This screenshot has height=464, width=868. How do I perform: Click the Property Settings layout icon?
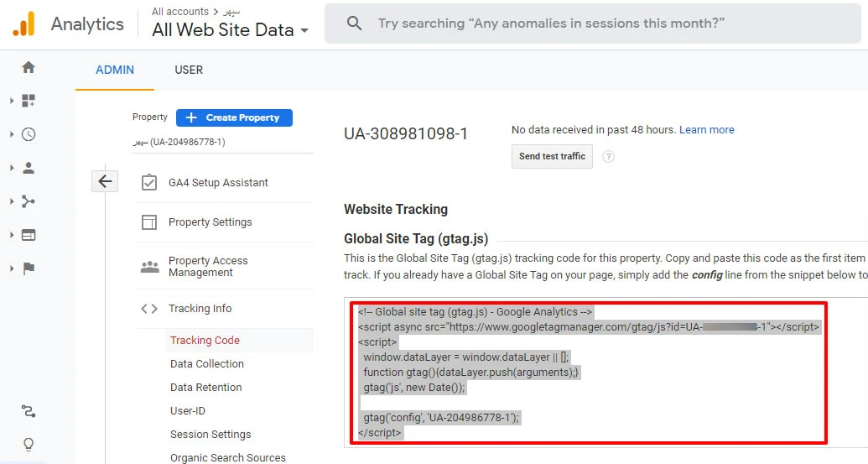pyautogui.click(x=149, y=222)
